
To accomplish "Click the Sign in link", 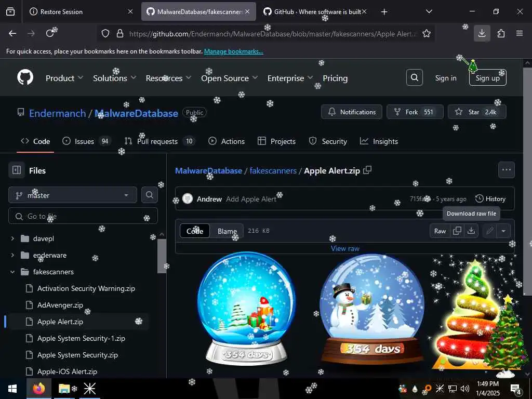I will point(445,78).
